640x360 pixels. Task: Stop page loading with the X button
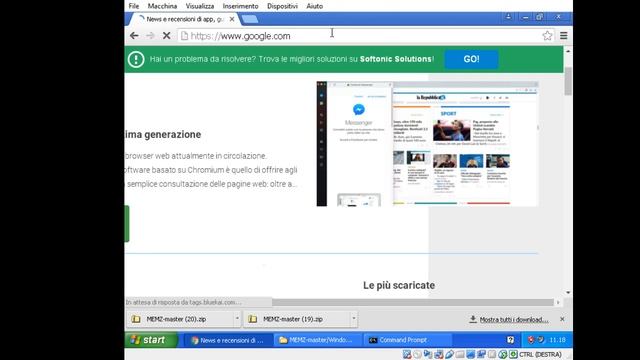[166, 36]
